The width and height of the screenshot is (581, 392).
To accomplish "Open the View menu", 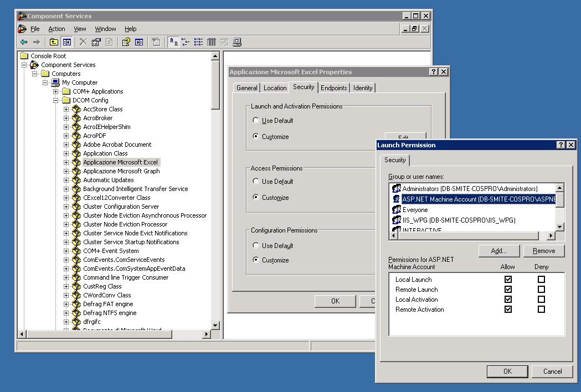I will (80, 29).
